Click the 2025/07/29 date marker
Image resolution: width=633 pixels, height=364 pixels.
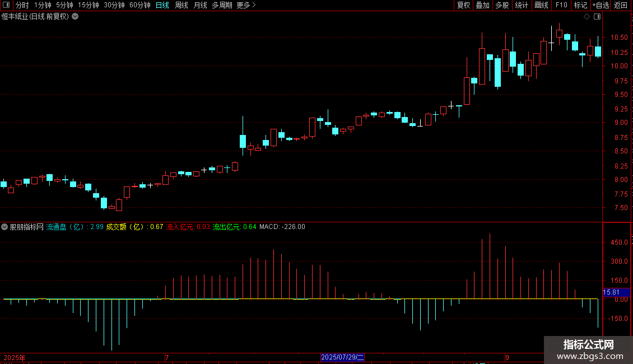tap(342, 357)
